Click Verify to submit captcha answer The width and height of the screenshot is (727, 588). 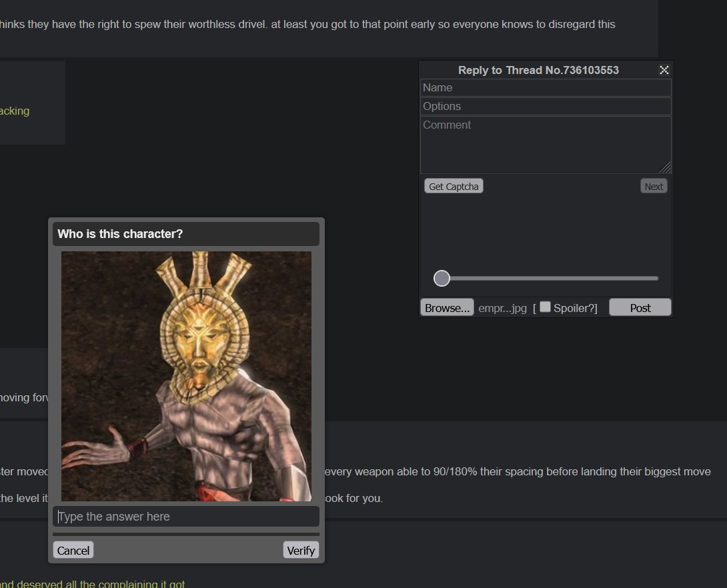click(300, 550)
